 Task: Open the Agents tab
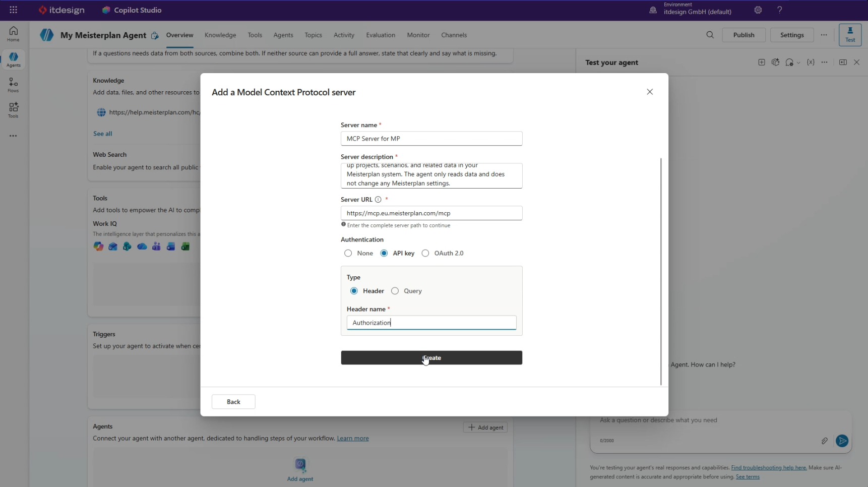click(283, 35)
